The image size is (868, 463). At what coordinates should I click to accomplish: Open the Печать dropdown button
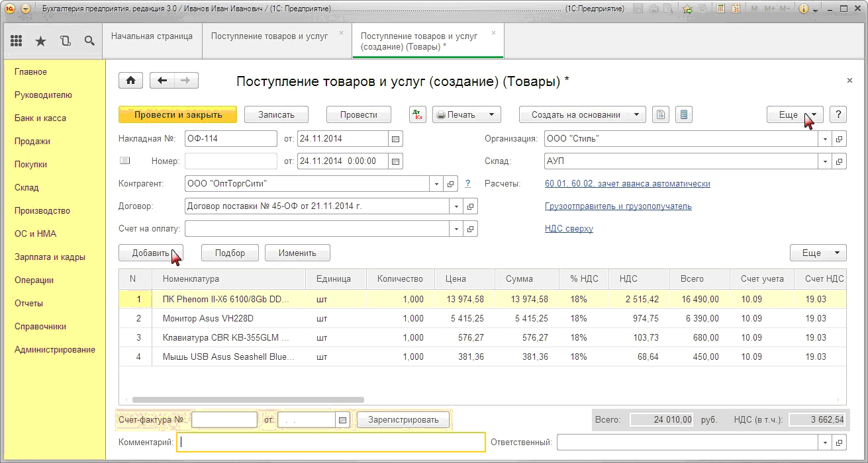pos(467,114)
